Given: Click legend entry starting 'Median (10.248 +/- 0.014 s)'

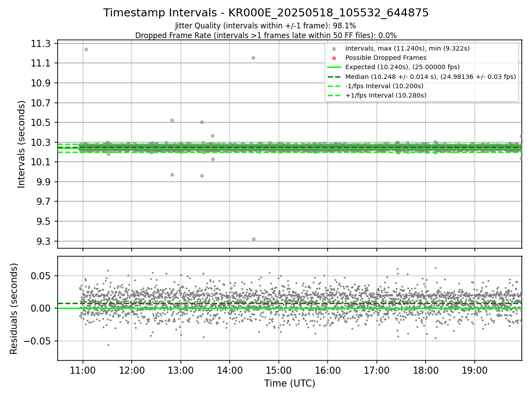Looking at the screenshot, I should click(430, 77).
